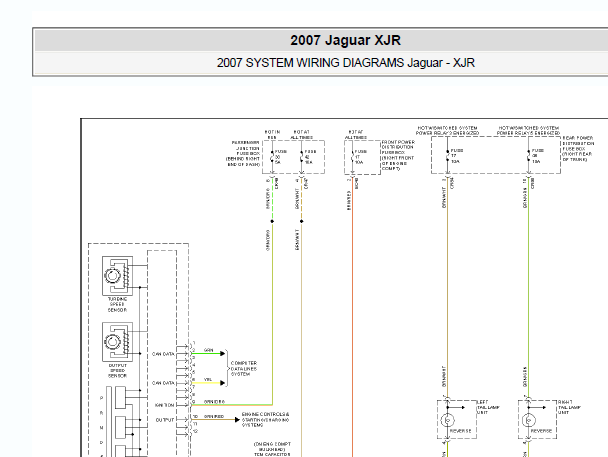The height and width of the screenshot is (457, 608).
Task: Click the "FRONT POWER DISTRIBUTION FUSE BOX" label
Action: click(x=398, y=155)
